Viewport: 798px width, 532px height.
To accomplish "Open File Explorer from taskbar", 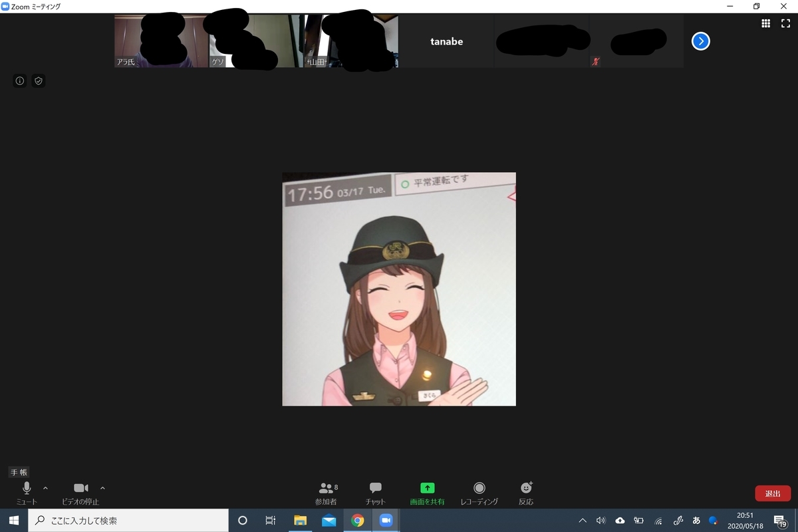I will pyautogui.click(x=300, y=521).
